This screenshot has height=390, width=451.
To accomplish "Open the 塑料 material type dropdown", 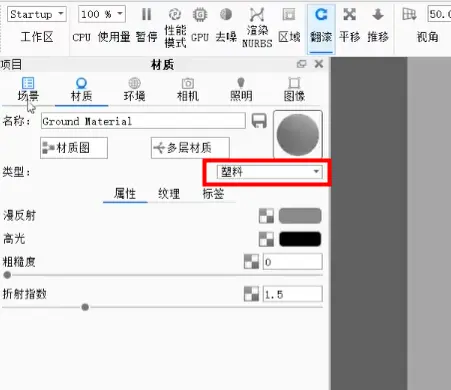I will (269, 172).
